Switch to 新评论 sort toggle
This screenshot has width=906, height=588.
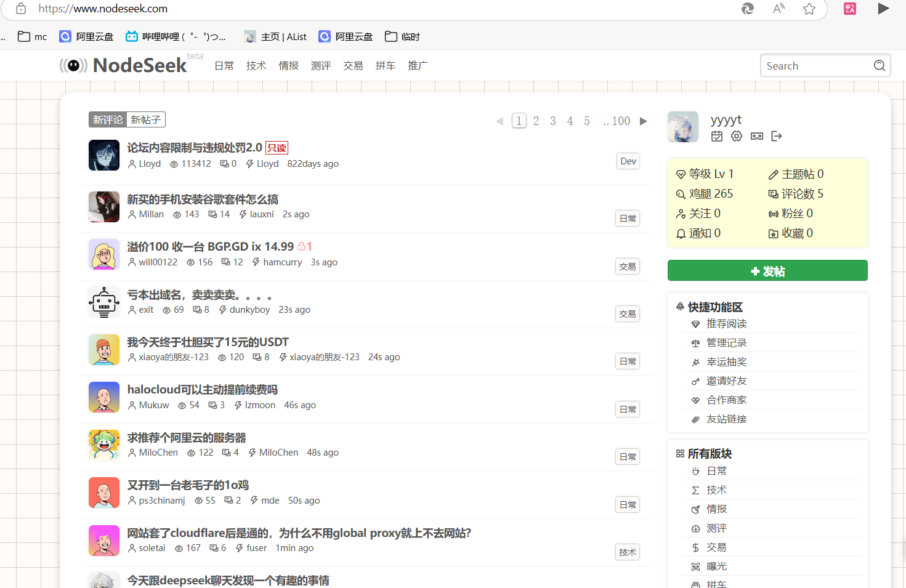[x=108, y=119]
